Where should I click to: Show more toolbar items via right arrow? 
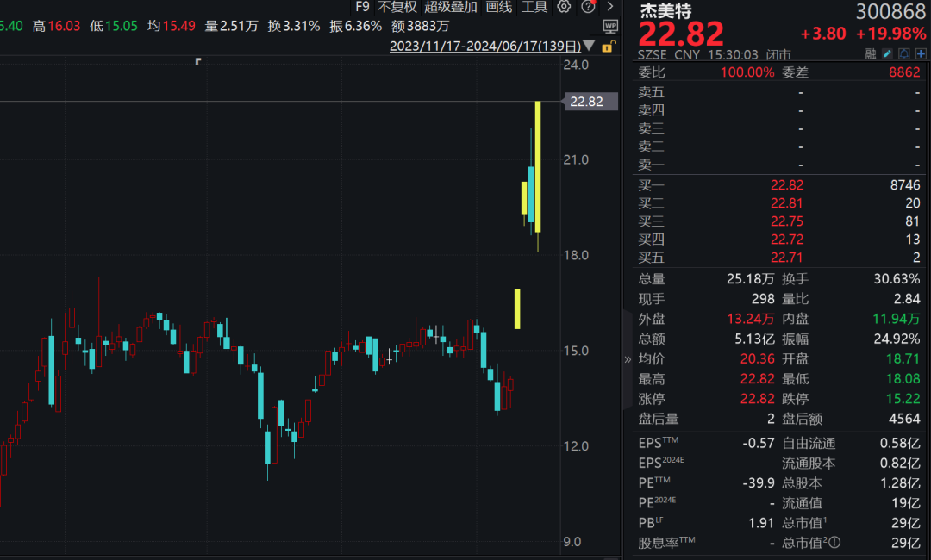(609, 7)
